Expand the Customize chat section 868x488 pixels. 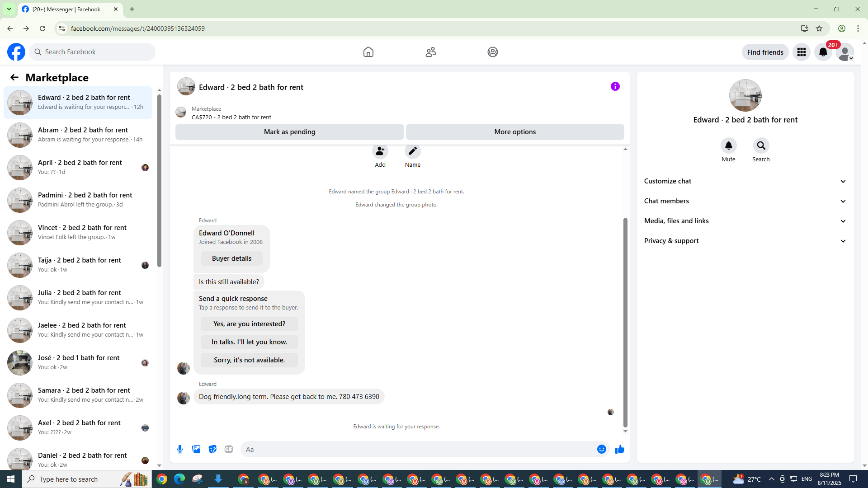(x=745, y=181)
